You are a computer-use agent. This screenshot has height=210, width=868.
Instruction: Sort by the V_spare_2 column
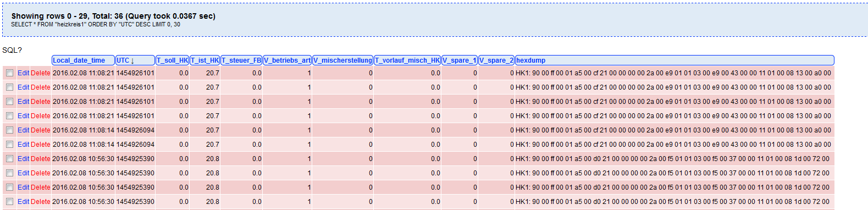pyautogui.click(x=496, y=60)
